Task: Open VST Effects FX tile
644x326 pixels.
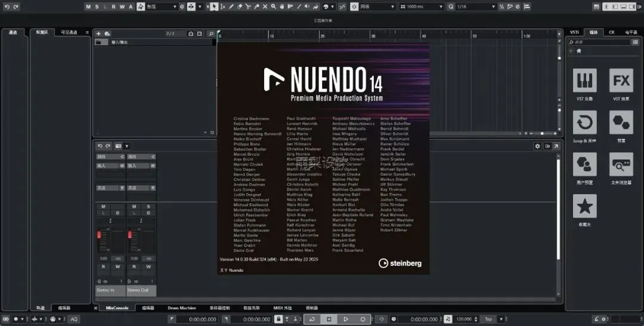Action: (x=621, y=80)
